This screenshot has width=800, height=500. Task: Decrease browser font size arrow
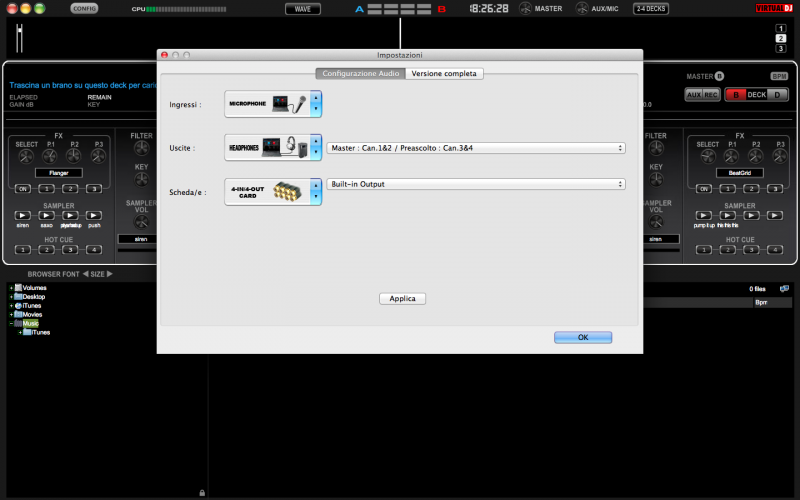(x=85, y=274)
